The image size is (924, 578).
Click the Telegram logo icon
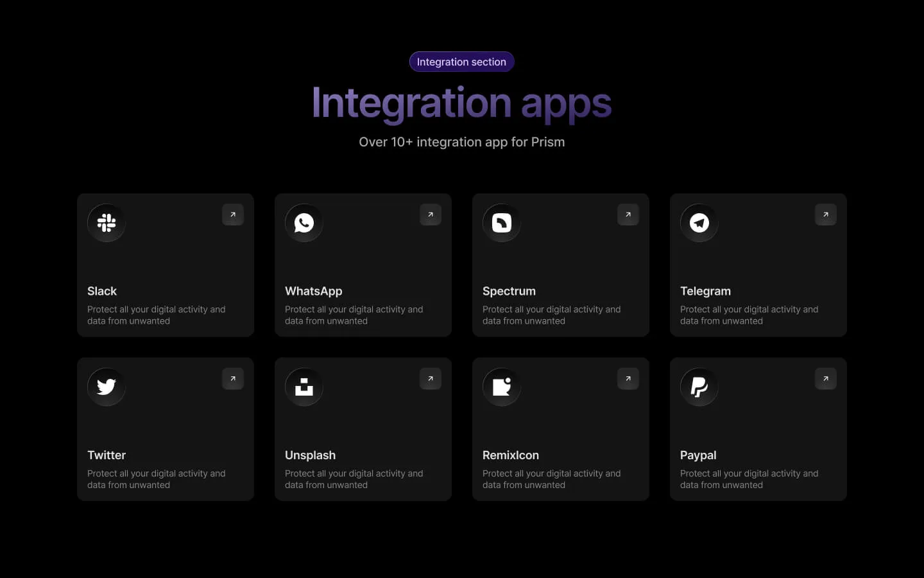pyautogui.click(x=699, y=223)
